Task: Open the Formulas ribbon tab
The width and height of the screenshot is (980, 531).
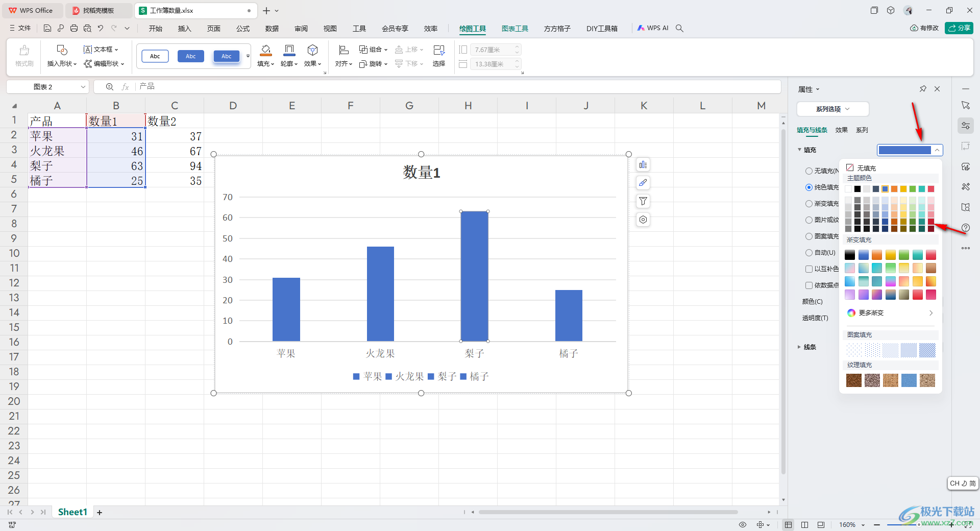Action: tap(243, 29)
